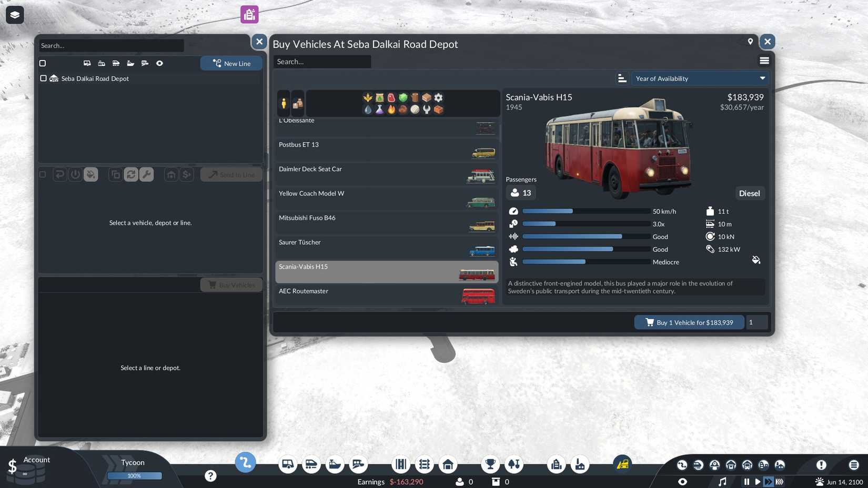This screenshot has width=868, height=488.
Task: Click the vehicle search field in buy window
Action: [x=322, y=62]
